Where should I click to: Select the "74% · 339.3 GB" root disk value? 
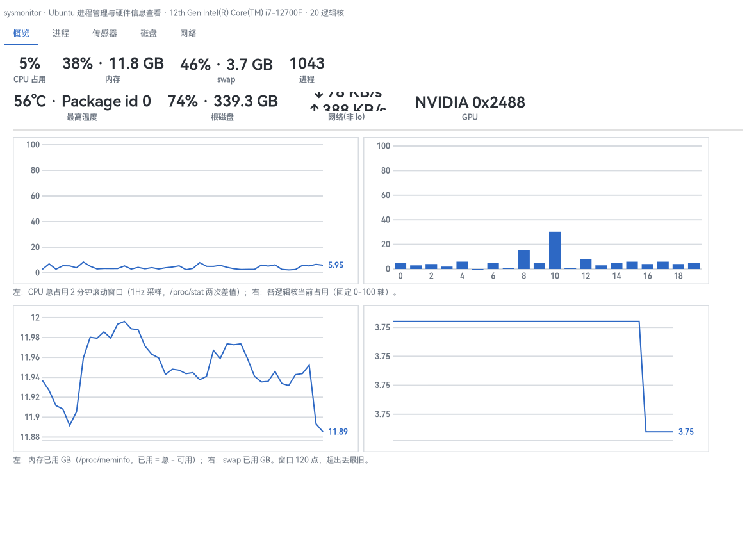[222, 101]
